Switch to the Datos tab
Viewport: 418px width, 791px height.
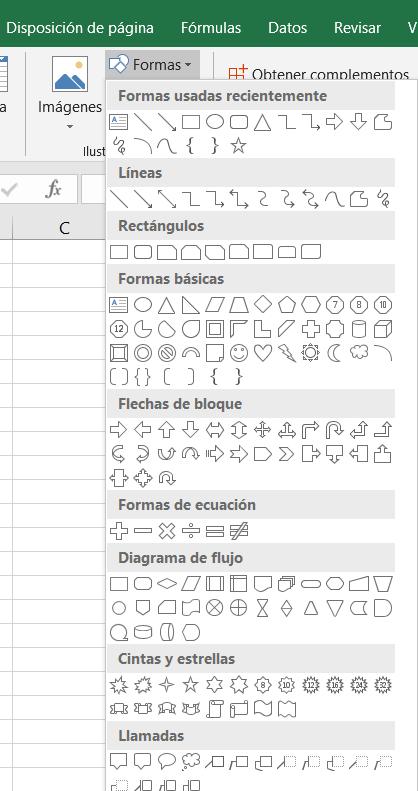tap(287, 28)
